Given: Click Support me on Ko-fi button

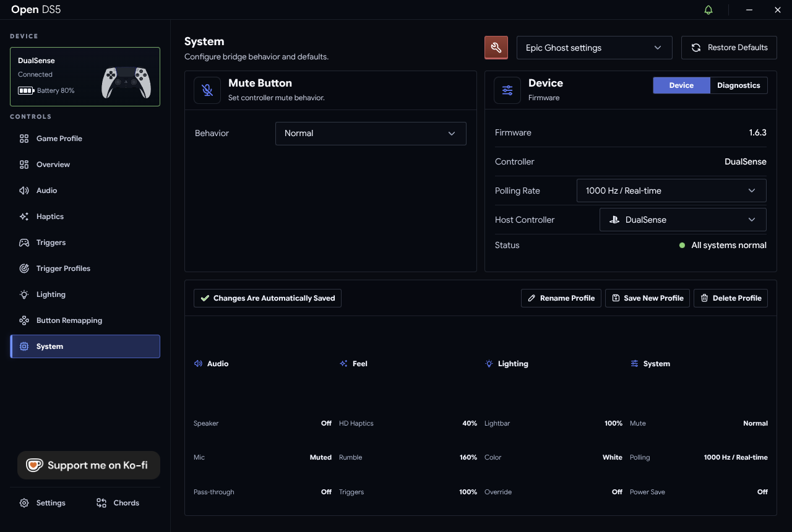Looking at the screenshot, I should coord(88,465).
